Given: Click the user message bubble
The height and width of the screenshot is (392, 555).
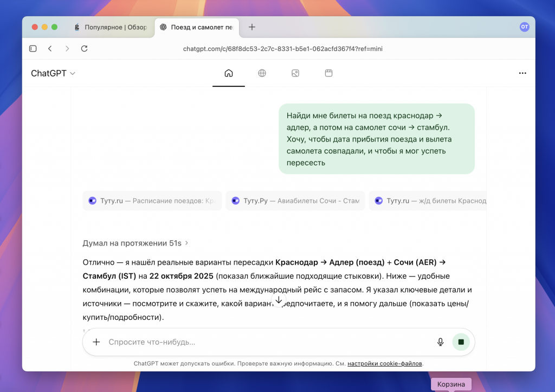Looking at the screenshot, I should 377,139.
